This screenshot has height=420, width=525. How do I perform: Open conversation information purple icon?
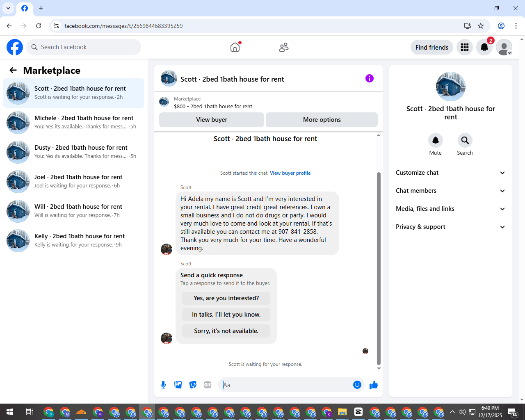coord(370,78)
